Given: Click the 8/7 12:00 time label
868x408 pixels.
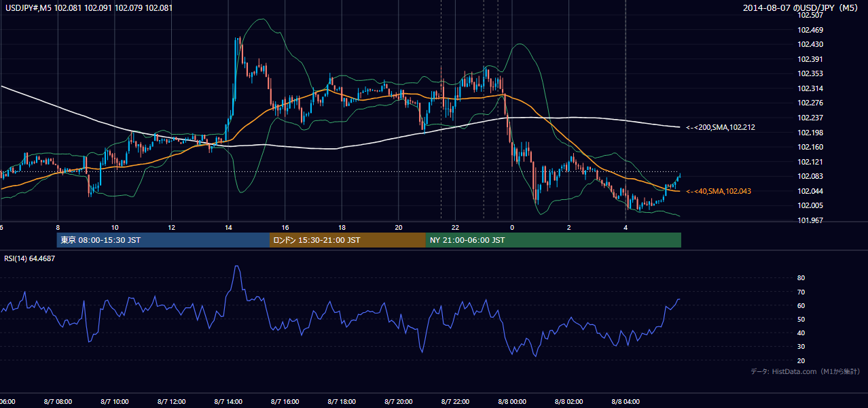Looking at the screenshot, I should click(171, 402).
